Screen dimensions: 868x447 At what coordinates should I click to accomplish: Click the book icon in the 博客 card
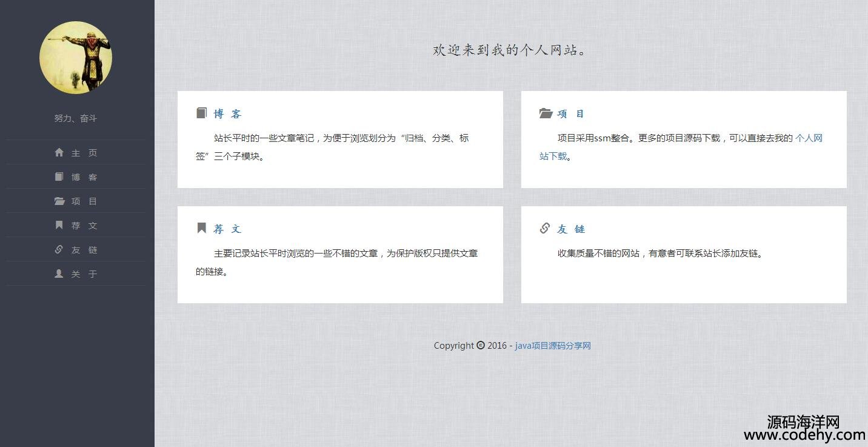tap(202, 113)
